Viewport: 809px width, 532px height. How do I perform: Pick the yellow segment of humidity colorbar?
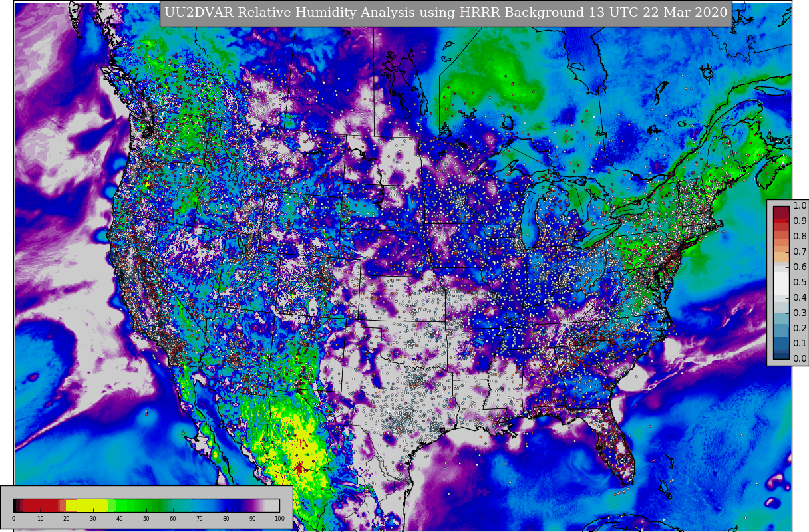pyautogui.click(x=87, y=505)
